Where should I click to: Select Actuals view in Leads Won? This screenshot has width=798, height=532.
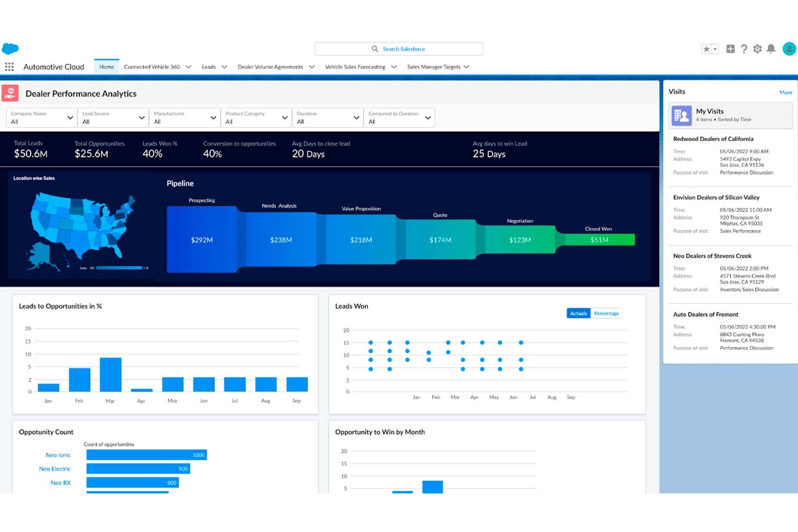tap(579, 313)
